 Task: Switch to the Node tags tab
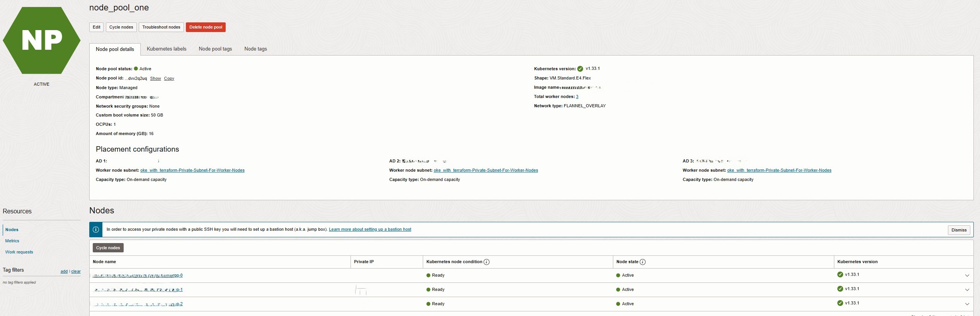[255, 49]
